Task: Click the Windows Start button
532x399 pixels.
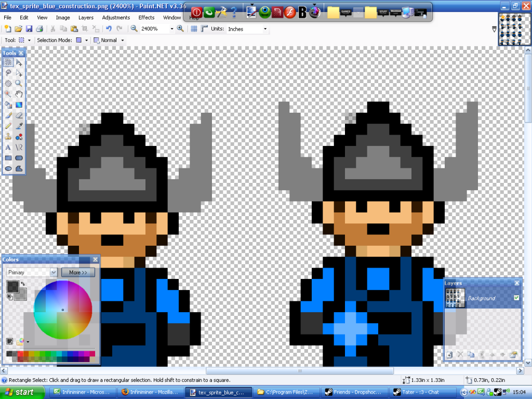Action: pyautogui.click(x=19, y=392)
